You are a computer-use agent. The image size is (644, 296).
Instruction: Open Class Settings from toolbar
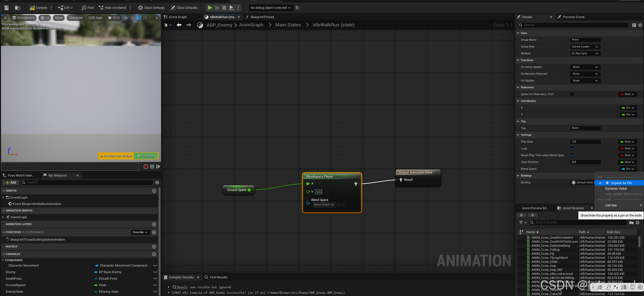pyautogui.click(x=151, y=8)
